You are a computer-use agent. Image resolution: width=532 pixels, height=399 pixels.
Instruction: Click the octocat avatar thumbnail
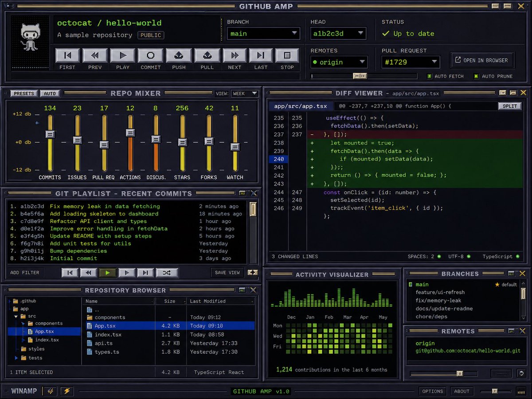click(31, 42)
